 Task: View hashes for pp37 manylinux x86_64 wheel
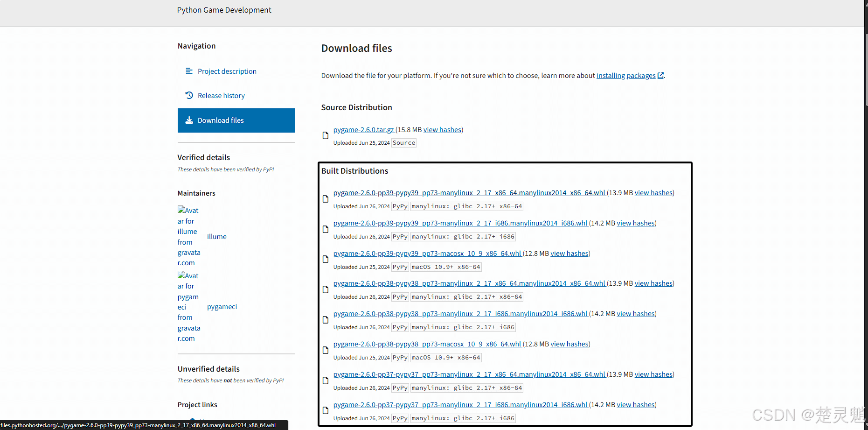coord(654,374)
